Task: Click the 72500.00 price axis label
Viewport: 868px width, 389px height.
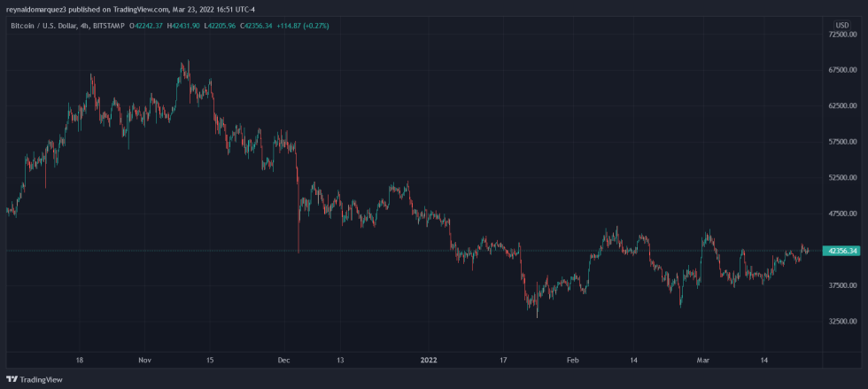Action: tap(842, 35)
